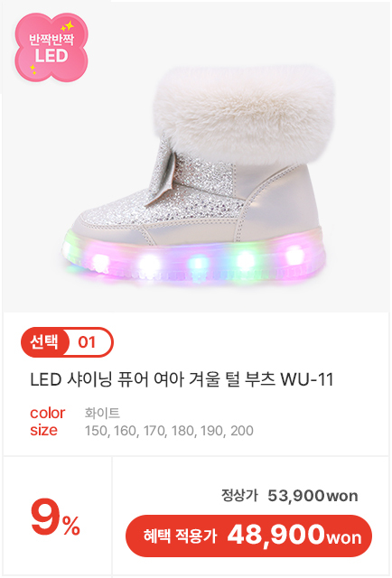392x578 pixels.
Task: Click the red size label
Action: pyautogui.click(x=43, y=430)
